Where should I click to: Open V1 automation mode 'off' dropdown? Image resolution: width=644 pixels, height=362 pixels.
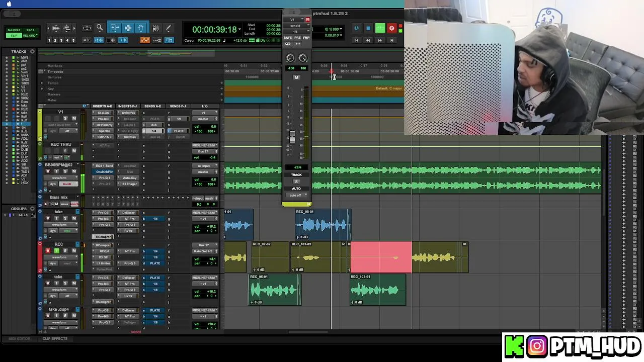(x=67, y=131)
